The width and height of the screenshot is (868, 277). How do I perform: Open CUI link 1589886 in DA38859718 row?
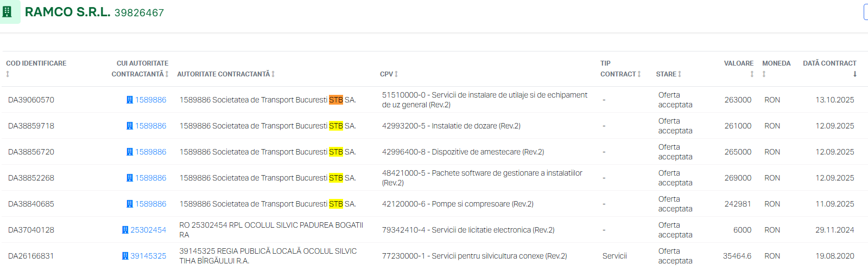click(x=150, y=126)
